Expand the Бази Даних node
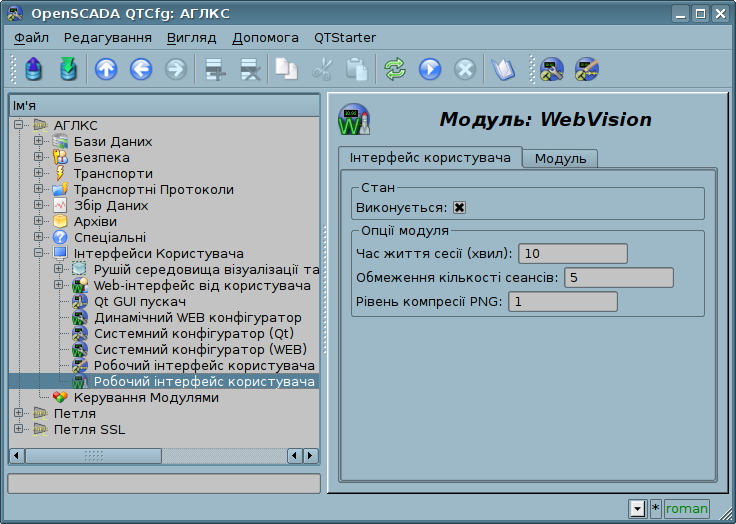736x524 pixels. point(38,141)
